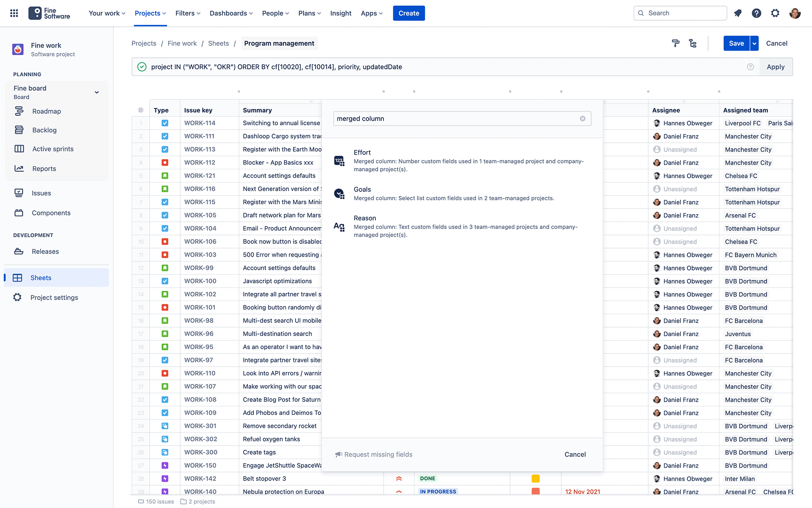812x508 pixels.
Task: Open Backlog from the Planning sidebar
Action: point(44,130)
